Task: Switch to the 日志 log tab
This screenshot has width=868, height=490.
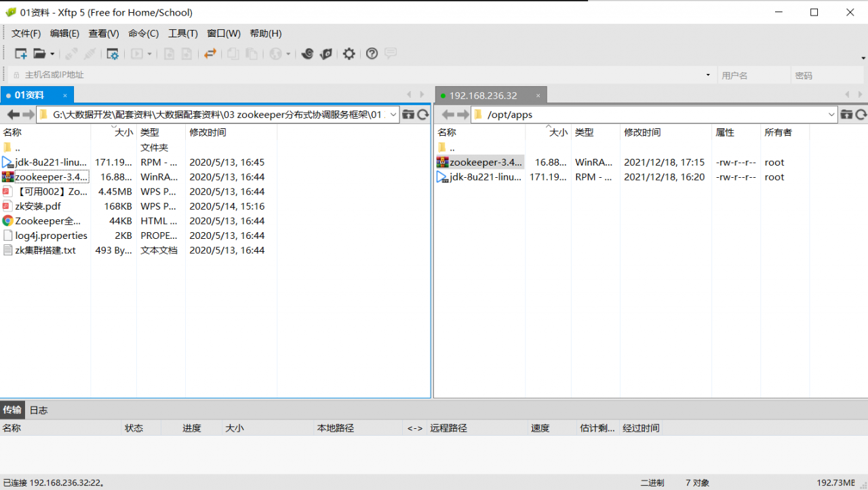Action: 39,410
